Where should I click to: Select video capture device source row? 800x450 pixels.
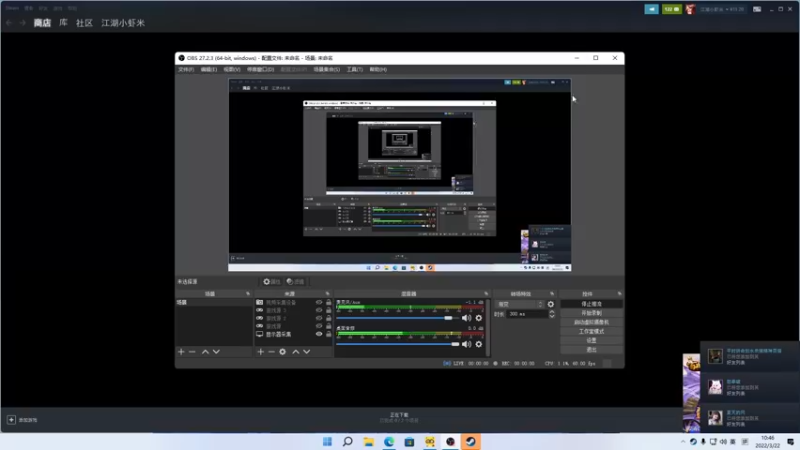tap(293, 303)
